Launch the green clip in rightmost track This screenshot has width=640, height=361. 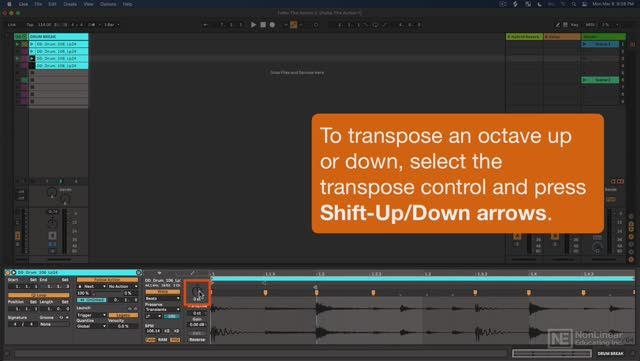coord(585,80)
